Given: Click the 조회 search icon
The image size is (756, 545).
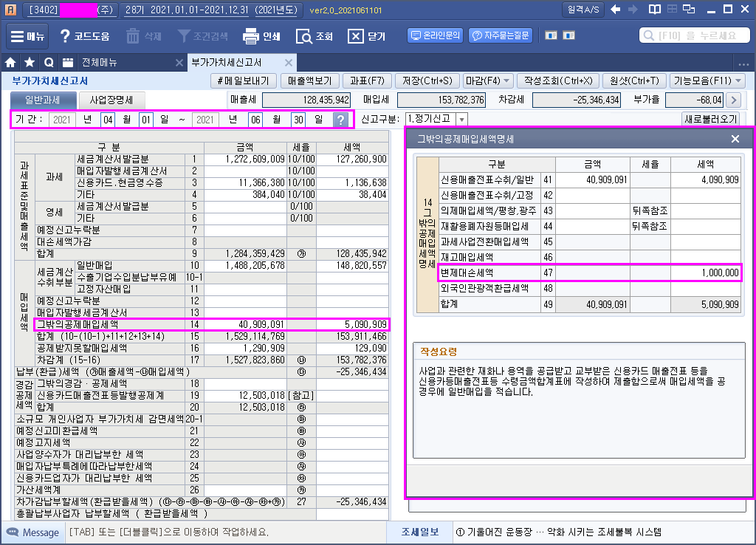Looking at the screenshot, I should [x=303, y=36].
